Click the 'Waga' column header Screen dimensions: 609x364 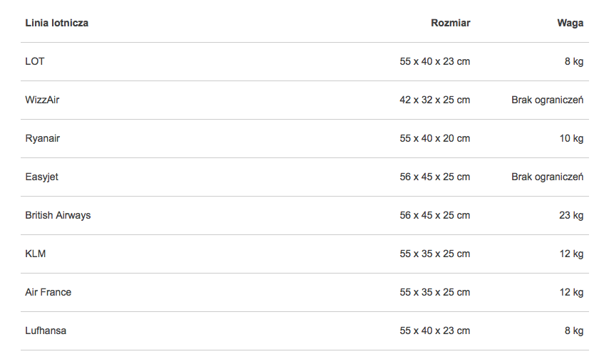(x=570, y=23)
